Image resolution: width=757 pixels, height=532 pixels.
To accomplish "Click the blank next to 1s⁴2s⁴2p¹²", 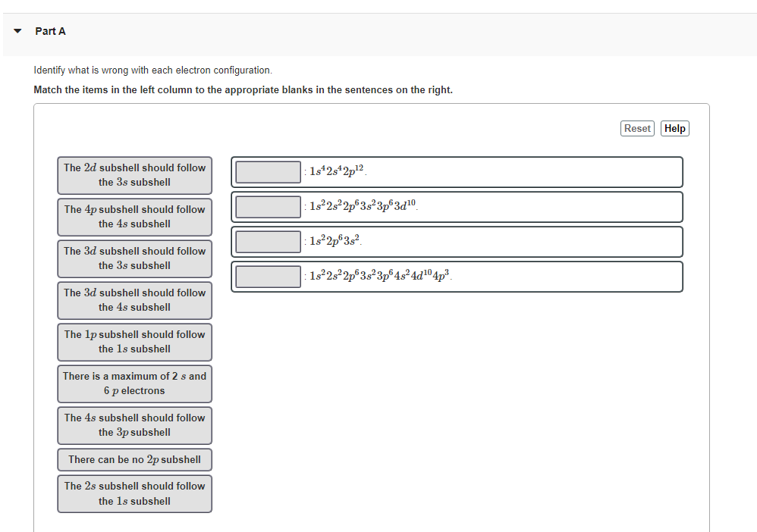I will [x=266, y=172].
